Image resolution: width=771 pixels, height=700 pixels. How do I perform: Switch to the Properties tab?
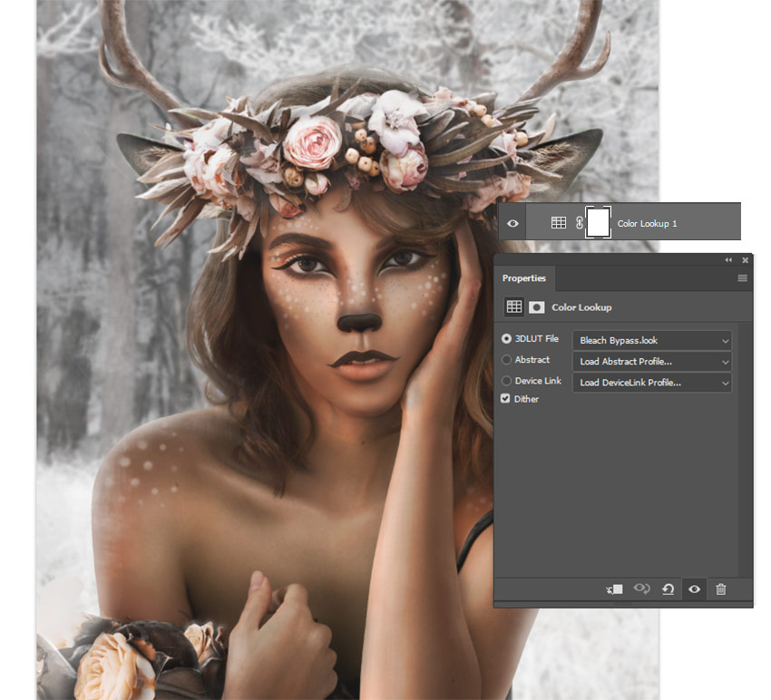point(523,278)
